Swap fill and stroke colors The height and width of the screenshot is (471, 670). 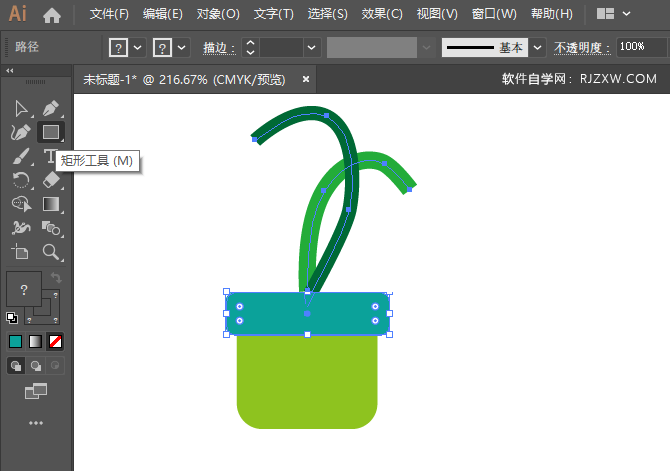click(x=56, y=276)
